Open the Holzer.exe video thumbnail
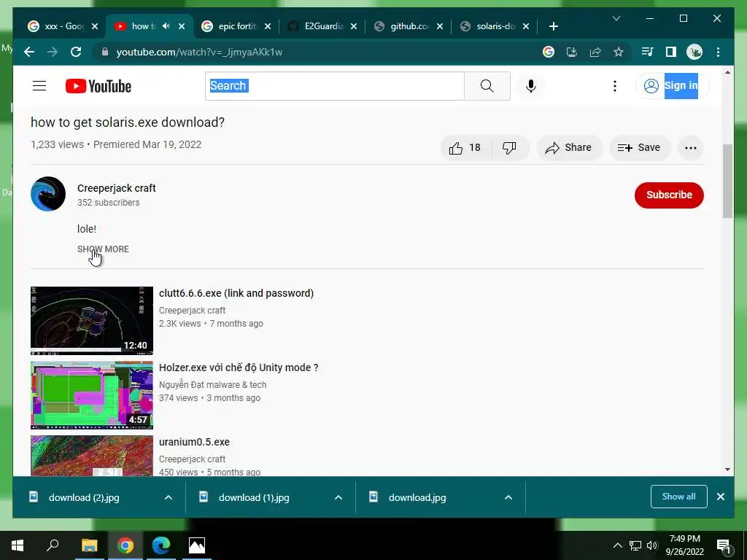747x560 pixels. tap(91, 395)
